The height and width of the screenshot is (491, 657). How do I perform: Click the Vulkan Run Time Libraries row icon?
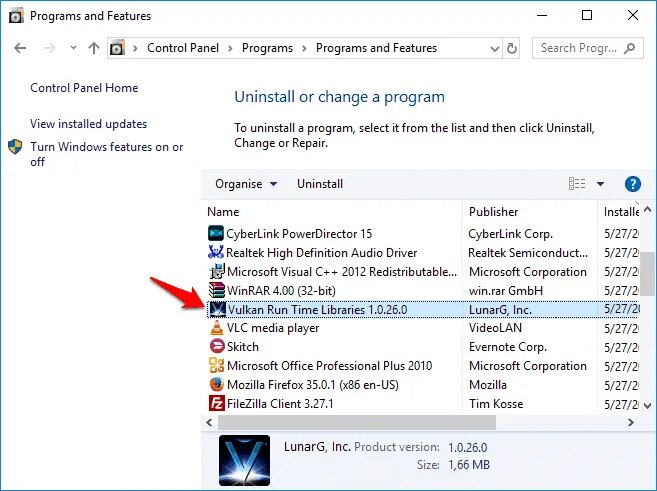point(217,309)
